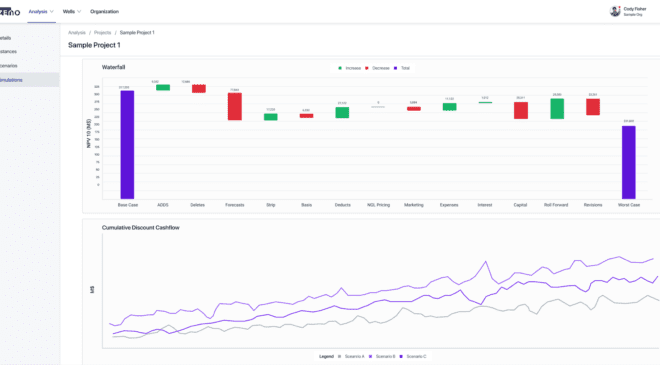The width and height of the screenshot is (660, 365).
Task: Click the app logo in header
Action: tap(10, 11)
